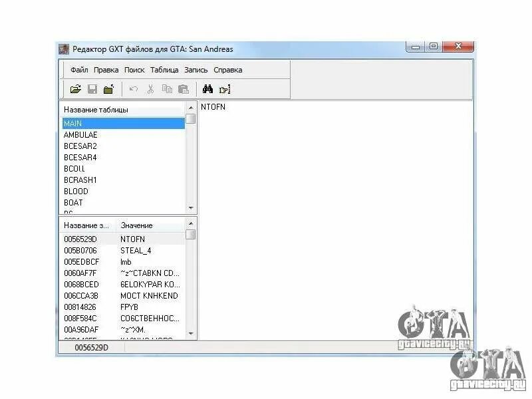Click the Название з... column header
The image size is (532, 399).
click(88, 225)
